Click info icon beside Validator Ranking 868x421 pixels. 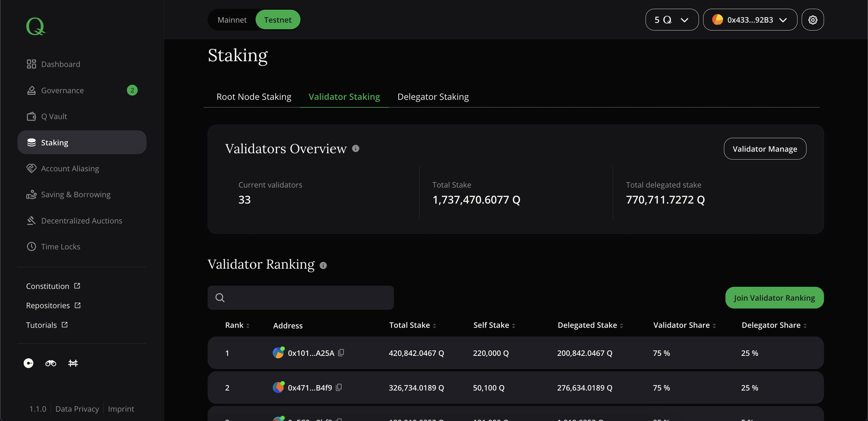[x=323, y=266]
